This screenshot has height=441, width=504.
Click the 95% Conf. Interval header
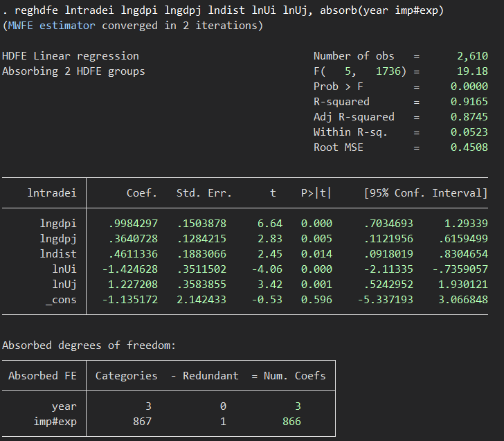click(x=426, y=192)
